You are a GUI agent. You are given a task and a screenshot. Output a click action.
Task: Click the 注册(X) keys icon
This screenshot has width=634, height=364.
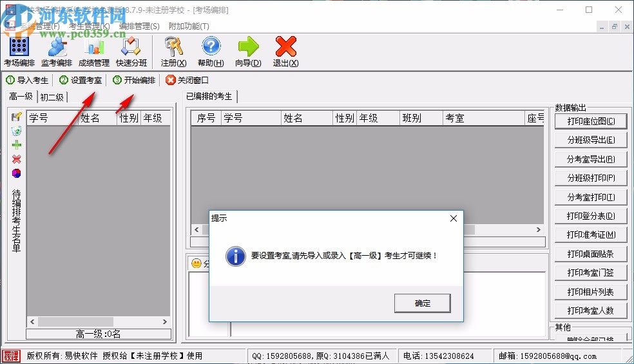[x=174, y=52]
